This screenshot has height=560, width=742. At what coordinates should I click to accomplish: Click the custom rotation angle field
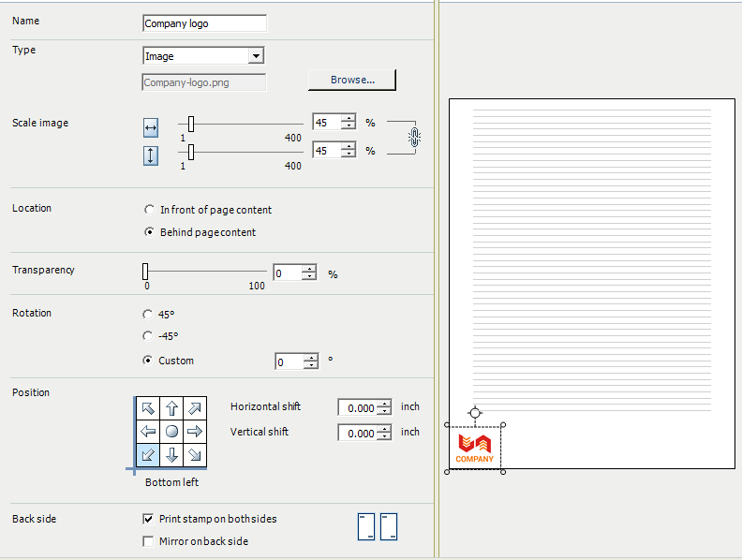coord(289,361)
